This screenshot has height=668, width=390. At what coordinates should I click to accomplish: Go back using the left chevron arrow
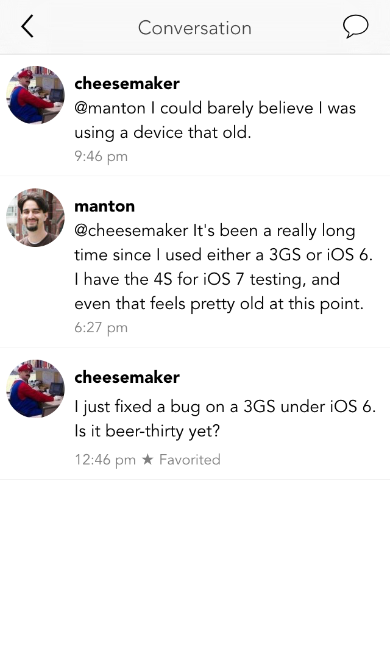pyautogui.click(x=27, y=26)
